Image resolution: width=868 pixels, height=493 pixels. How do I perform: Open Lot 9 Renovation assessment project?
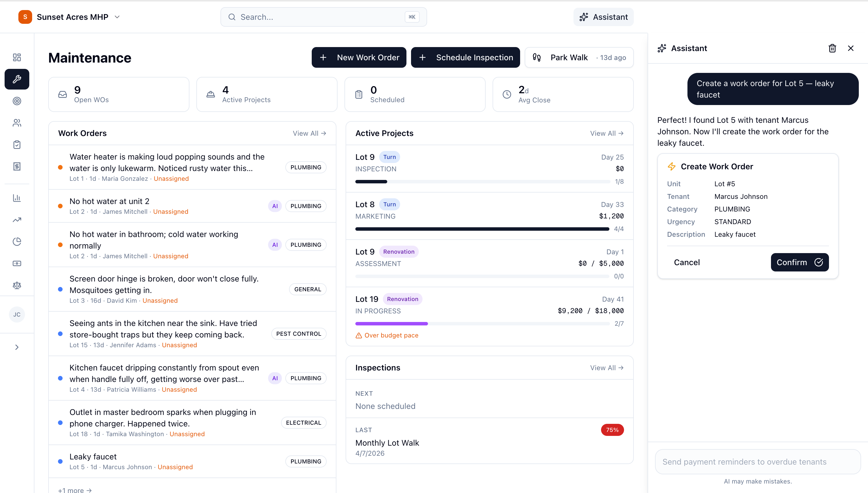489,263
